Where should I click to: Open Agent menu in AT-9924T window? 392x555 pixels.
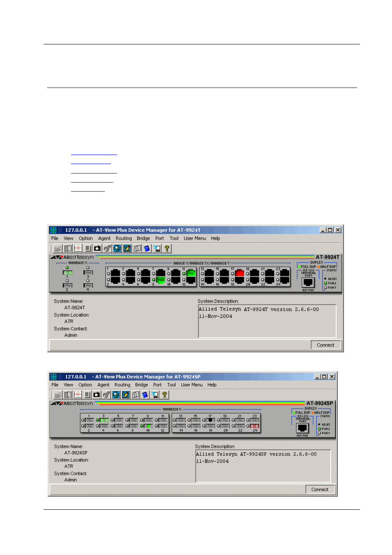coord(104,238)
